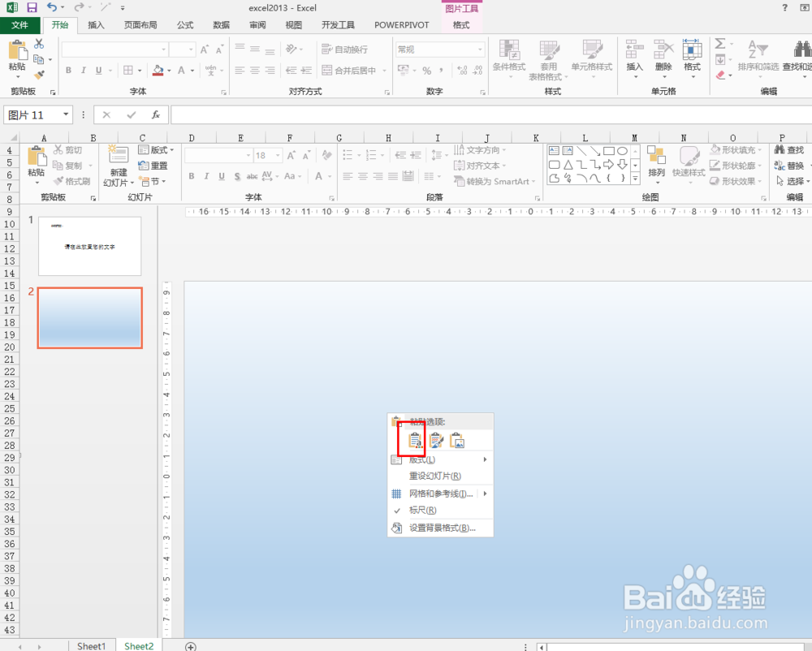Switch to the 插入 ribbon tab
812x651 pixels.
pos(97,25)
